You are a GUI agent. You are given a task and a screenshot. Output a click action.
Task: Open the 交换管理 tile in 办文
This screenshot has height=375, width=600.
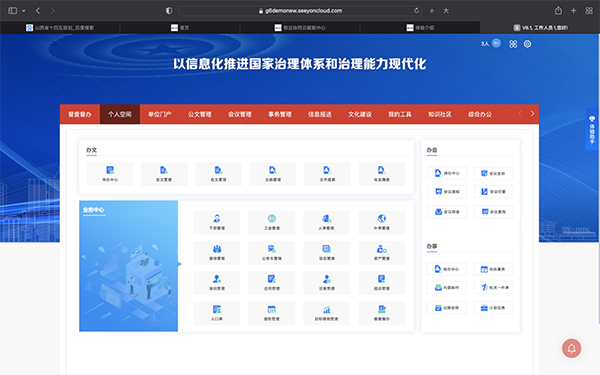tap(273, 174)
